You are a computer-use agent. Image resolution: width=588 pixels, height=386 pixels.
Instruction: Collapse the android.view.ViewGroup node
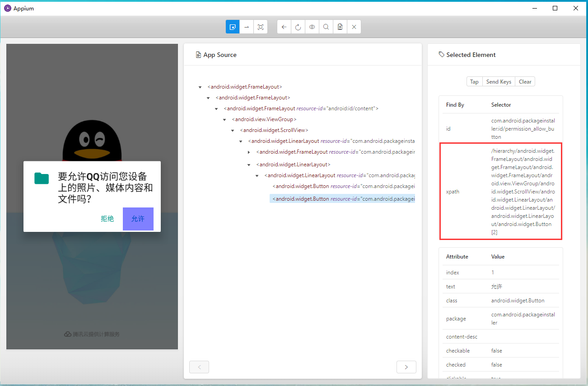pos(224,120)
